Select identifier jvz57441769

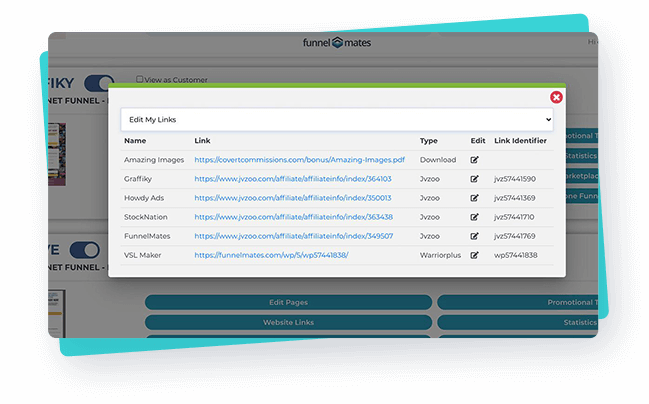click(x=514, y=236)
